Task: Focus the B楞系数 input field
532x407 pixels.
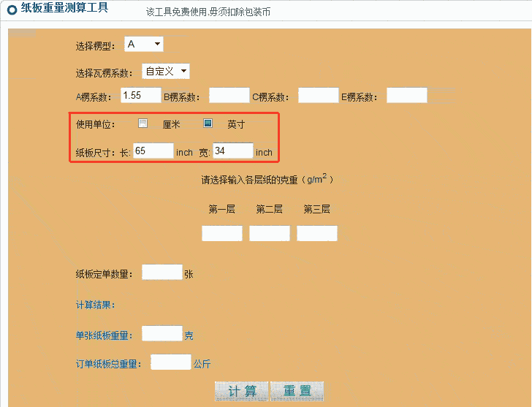Action: [x=229, y=96]
